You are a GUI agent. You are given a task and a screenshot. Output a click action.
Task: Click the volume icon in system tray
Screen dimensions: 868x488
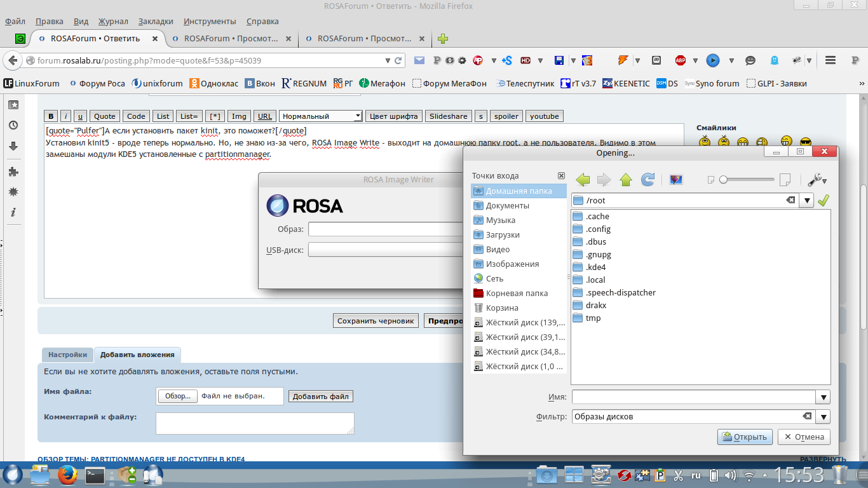(x=731, y=475)
